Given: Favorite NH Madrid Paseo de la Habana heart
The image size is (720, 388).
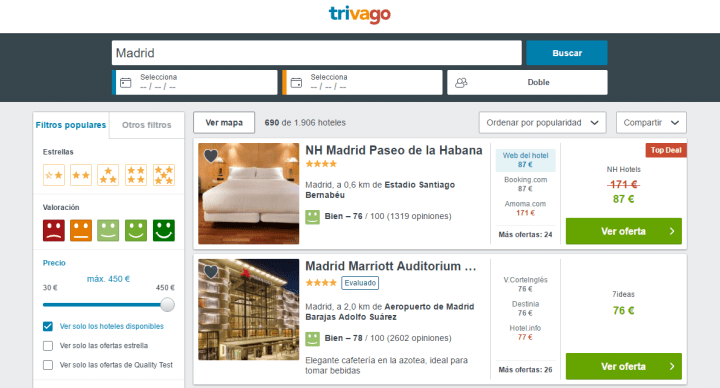Looking at the screenshot, I should (211, 156).
